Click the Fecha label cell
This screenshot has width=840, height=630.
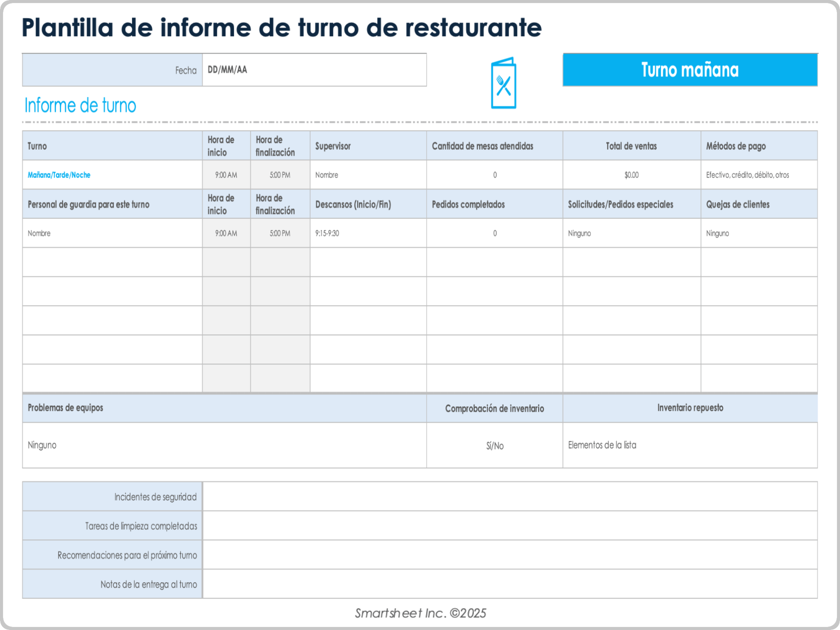(x=112, y=70)
